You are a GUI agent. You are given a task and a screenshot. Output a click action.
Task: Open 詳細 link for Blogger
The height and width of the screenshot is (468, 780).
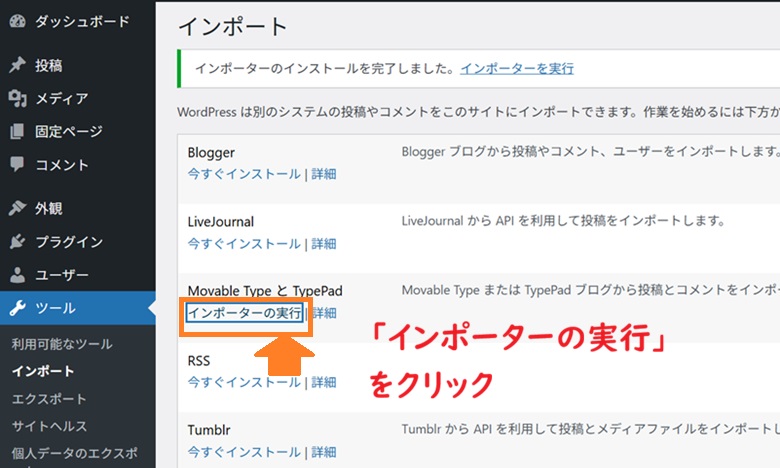coord(324,174)
